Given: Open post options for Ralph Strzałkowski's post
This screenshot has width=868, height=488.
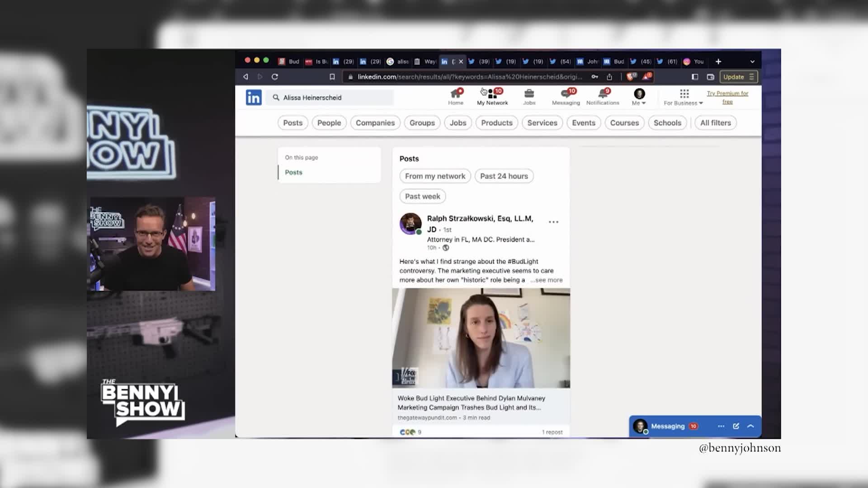Looking at the screenshot, I should (x=553, y=222).
